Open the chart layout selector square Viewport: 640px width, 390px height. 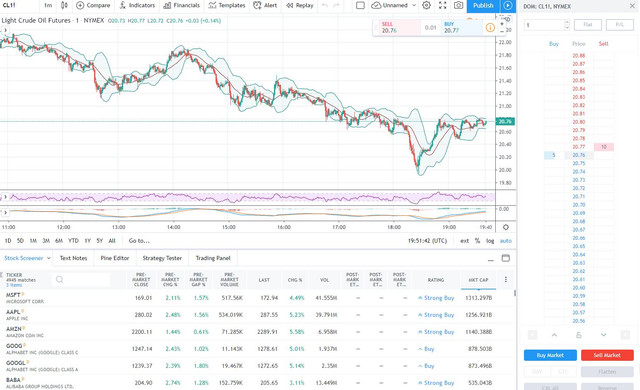[360, 5]
